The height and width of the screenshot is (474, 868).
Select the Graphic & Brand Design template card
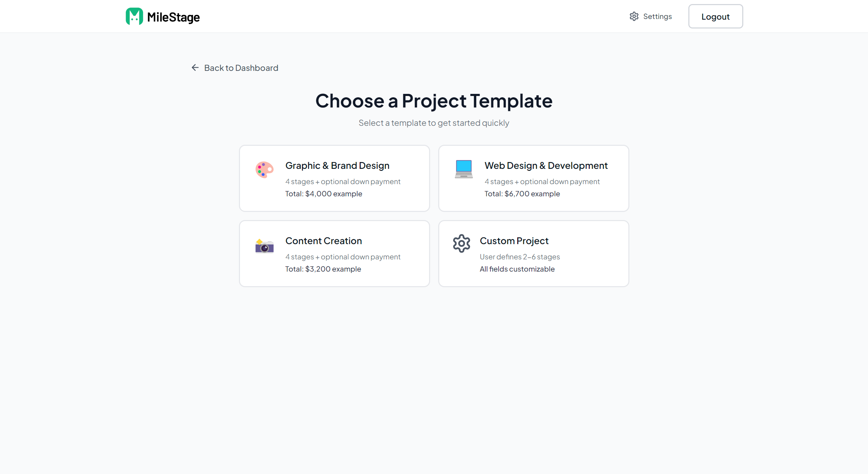click(334, 178)
